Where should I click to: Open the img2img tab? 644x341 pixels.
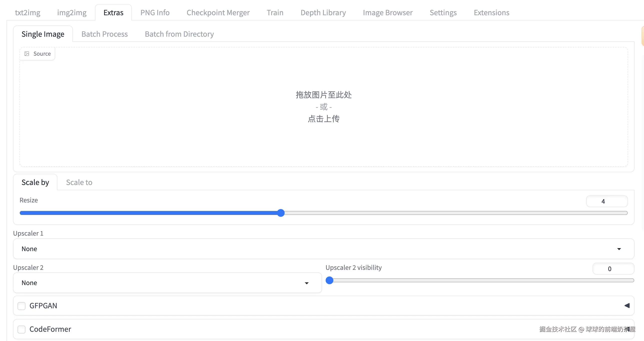(x=72, y=12)
